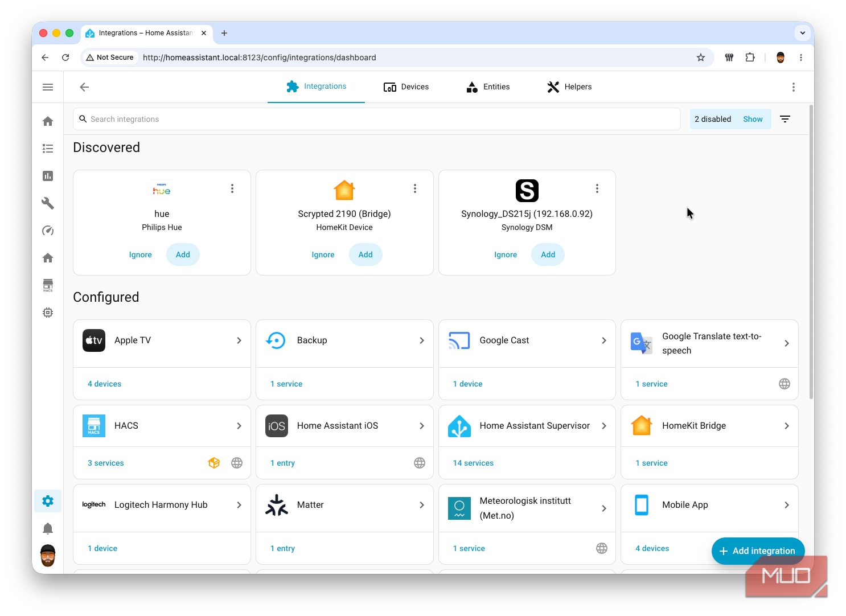Expand the HomeKit Bridge integration
Screen dimensions: 846x616
click(x=787, y=426)
